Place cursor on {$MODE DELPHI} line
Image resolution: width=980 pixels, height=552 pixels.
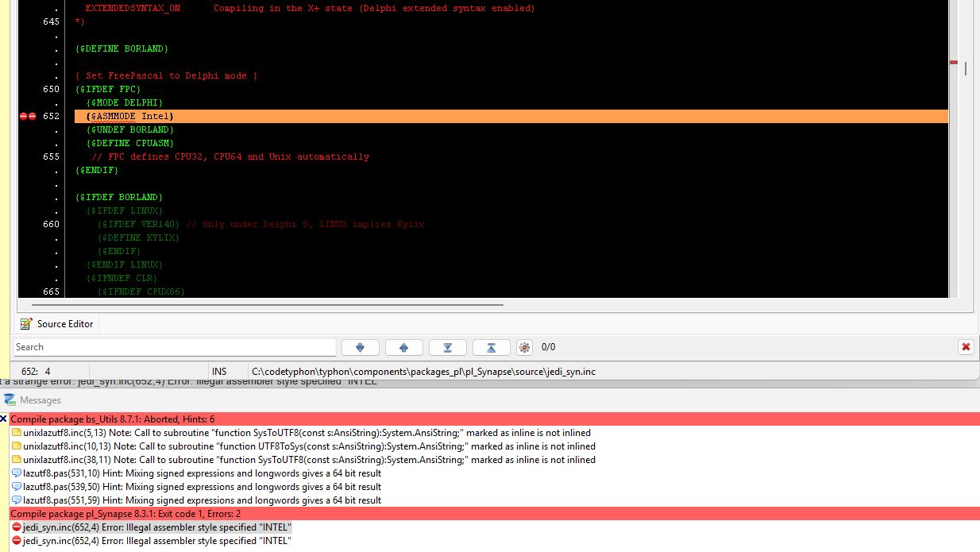125,102
